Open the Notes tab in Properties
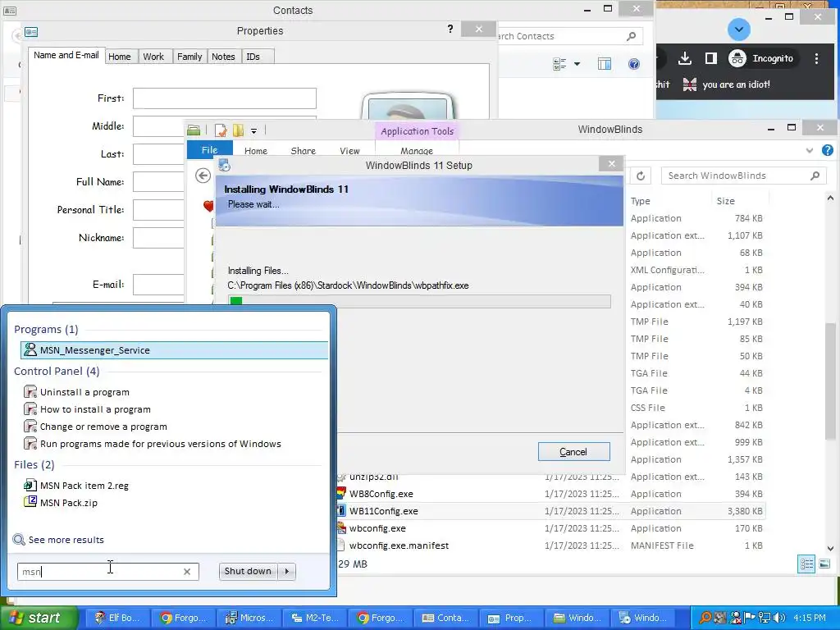 [223, 57]
